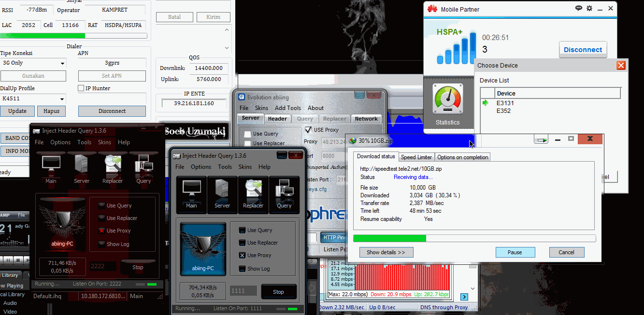Click port 2222 input field
Image resolution: width=644 pixels, height=315 pixels.
click(x=103, y=266)
